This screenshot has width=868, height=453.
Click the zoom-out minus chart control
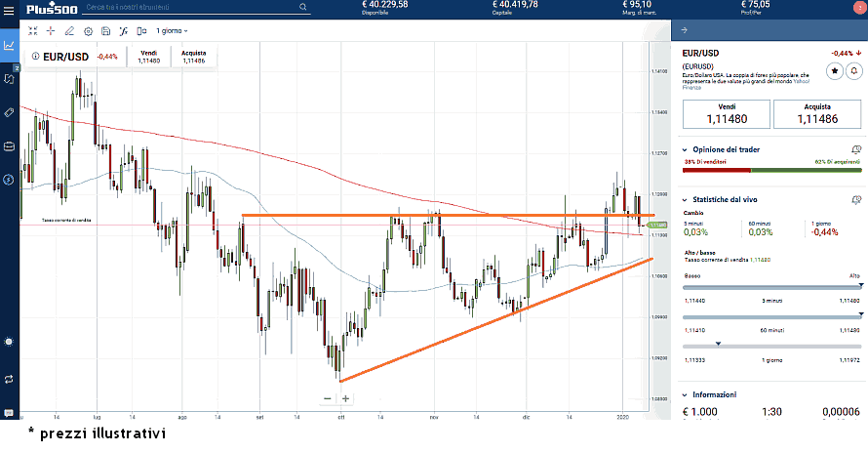coord(328,398)
